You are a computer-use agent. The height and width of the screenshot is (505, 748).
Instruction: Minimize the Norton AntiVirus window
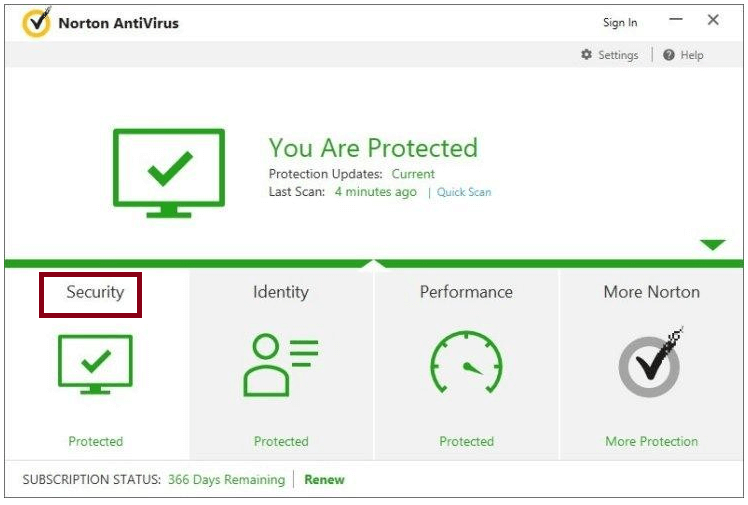click(x=675, y=20)
